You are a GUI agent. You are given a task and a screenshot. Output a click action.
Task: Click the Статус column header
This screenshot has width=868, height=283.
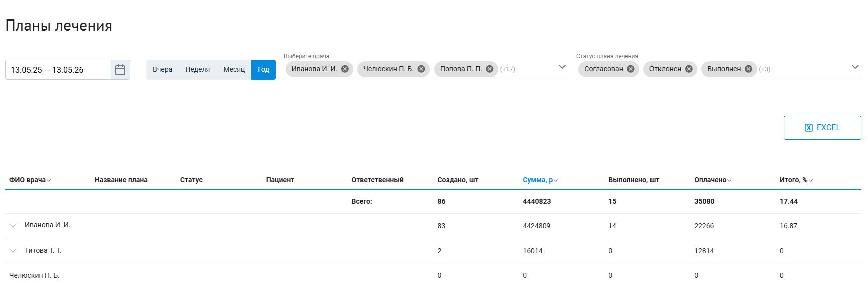191,180
